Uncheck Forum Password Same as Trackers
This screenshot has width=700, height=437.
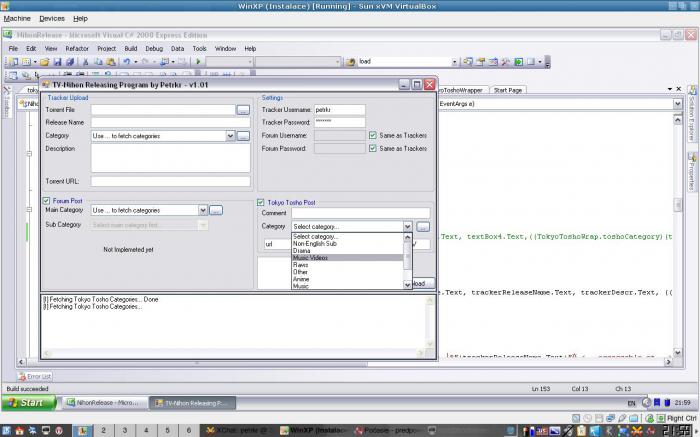coord(373,148)
